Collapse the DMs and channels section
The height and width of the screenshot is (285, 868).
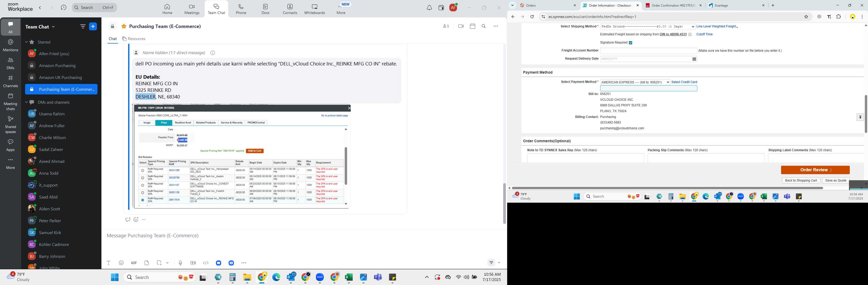click(26, 102)
